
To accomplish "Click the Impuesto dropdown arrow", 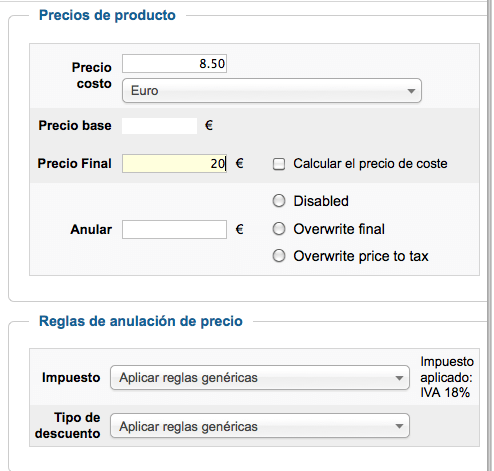I will (x=399, y=378).
